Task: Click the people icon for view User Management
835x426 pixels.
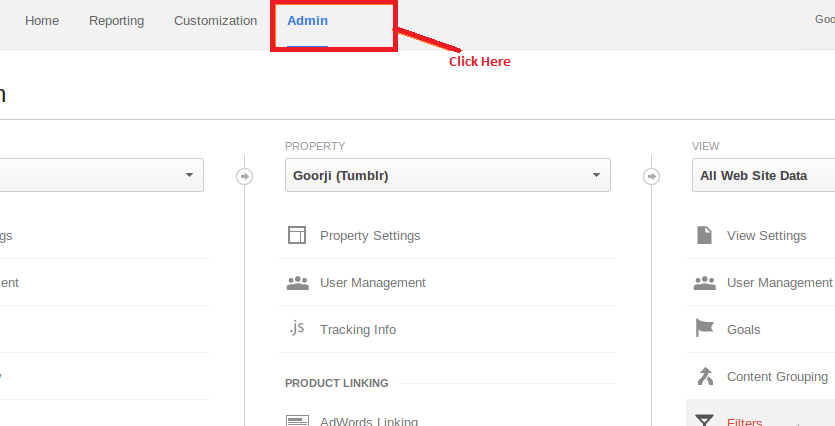Action: click(x=705, y=283)
